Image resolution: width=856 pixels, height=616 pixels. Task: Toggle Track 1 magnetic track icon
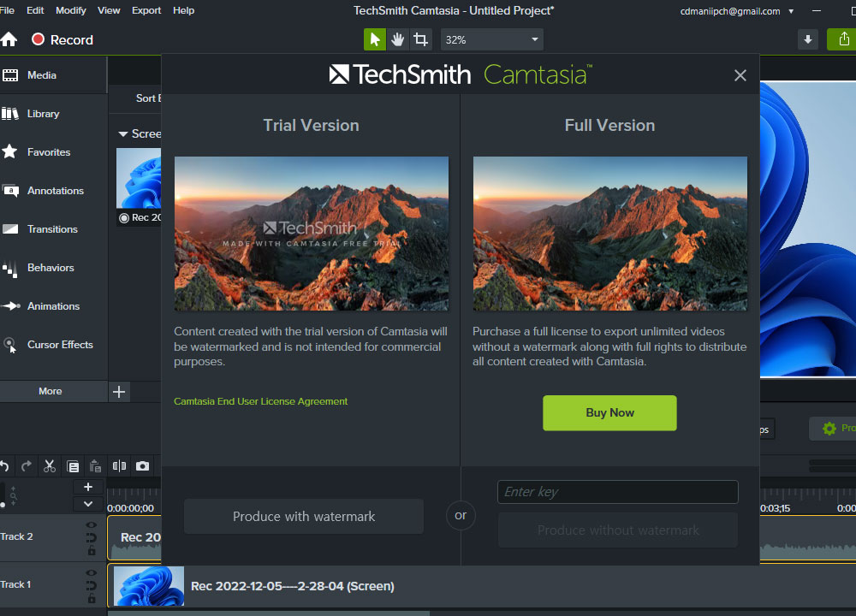click(x=92, y=585)
